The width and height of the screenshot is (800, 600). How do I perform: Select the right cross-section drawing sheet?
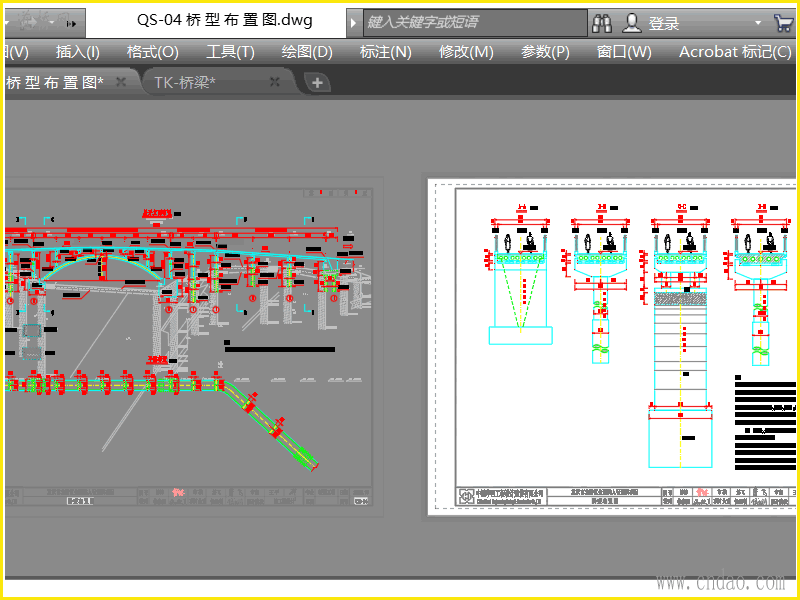pyautogui.click(x=611, y=347)
